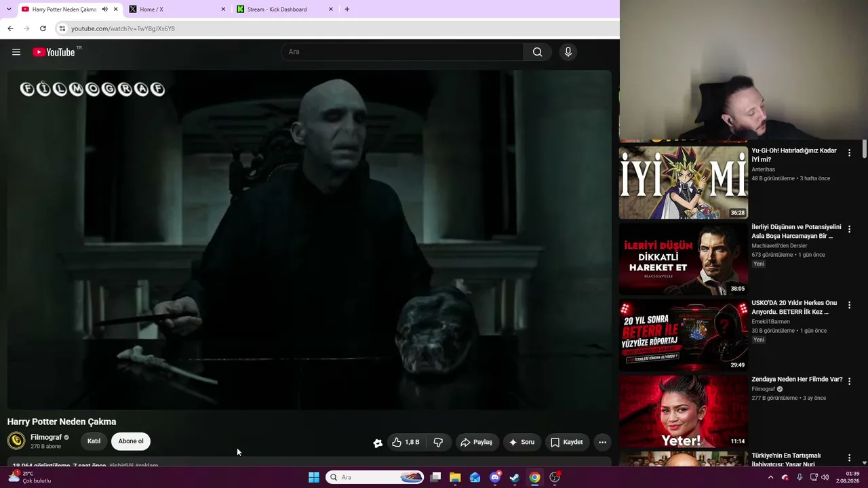Open File Explorer from the taskbar
The image size is (868, 488).
(455, 477)
